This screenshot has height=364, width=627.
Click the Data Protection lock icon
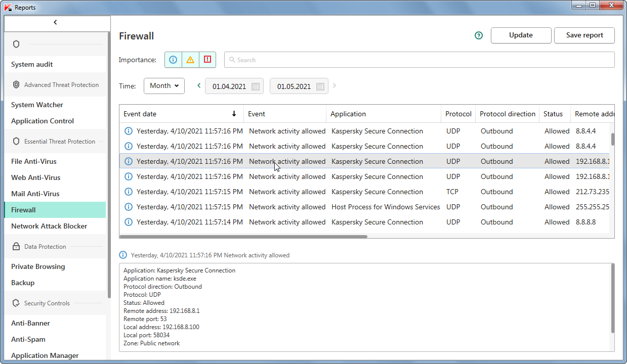(16, 247)
